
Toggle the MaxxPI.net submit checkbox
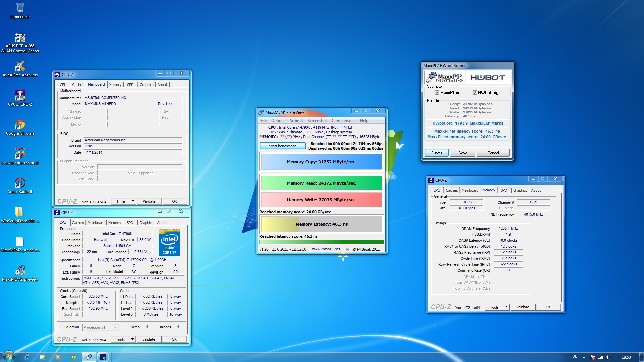[437, 93]
